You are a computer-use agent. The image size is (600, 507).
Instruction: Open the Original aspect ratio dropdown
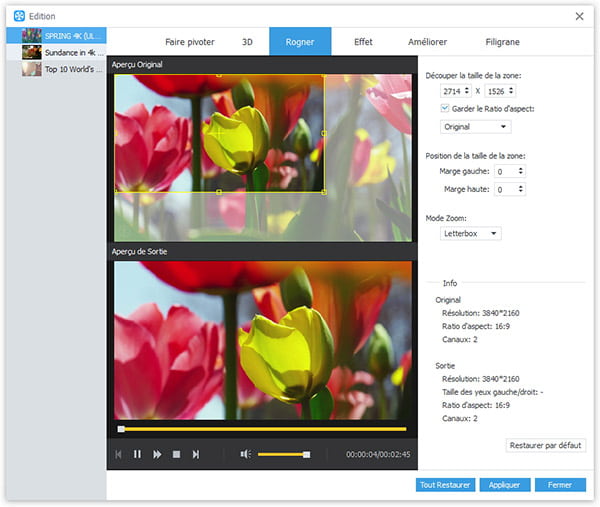coord(476,127)
